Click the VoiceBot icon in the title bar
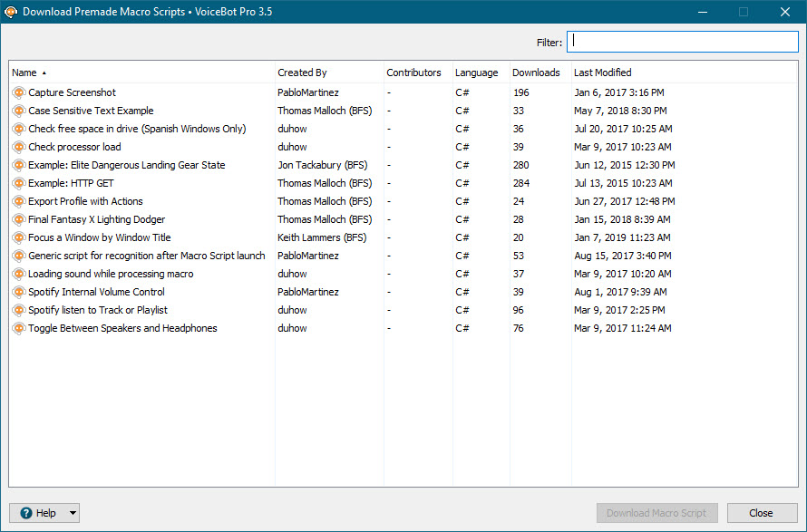The width and height of the screenshot is (807, 532). [11, 12]
